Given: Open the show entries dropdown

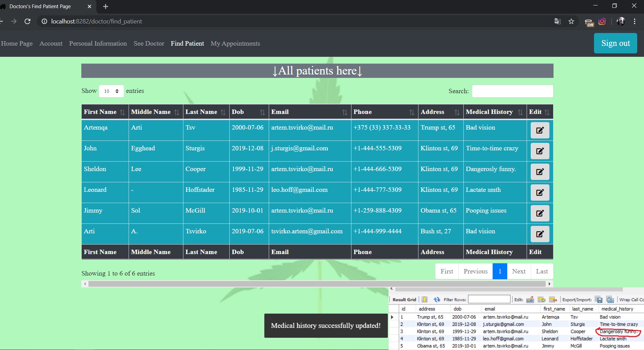Looking at the screenshot, I should pos(111,91).
